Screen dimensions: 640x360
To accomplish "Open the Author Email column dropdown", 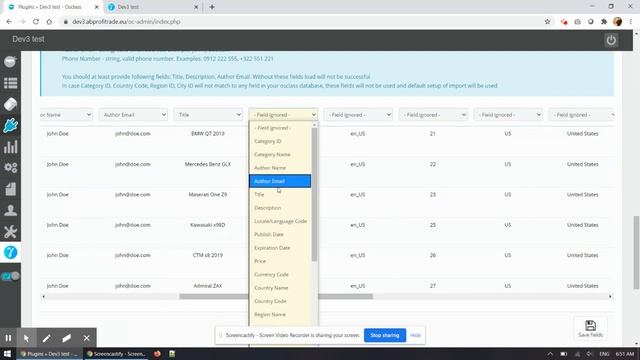I will click(133, 115).
